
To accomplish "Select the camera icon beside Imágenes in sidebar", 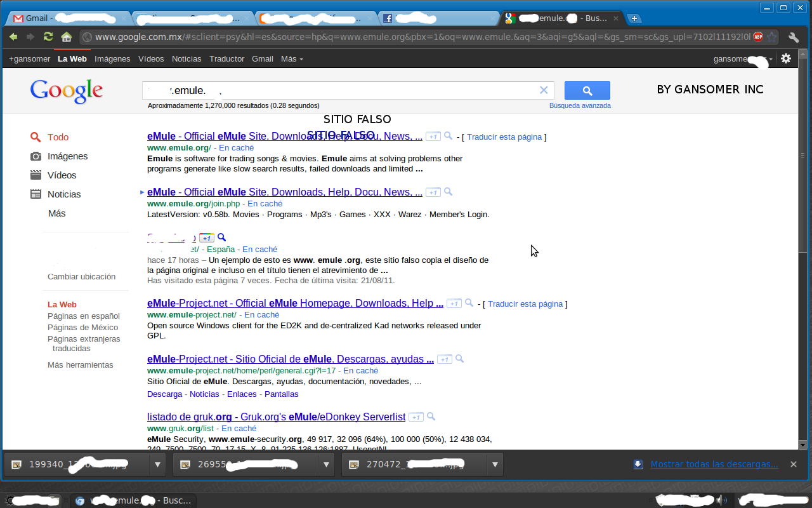I will 36,156.
